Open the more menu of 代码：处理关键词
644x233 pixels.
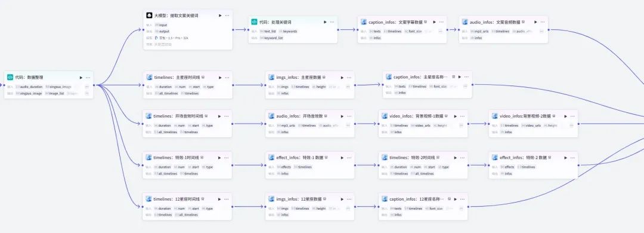tap(332, 22)
